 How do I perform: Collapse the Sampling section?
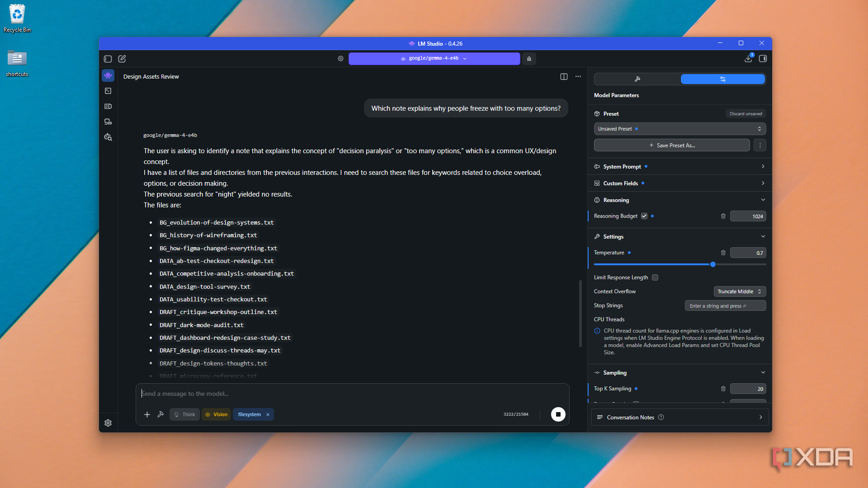pyautogui.click(x=679, y=373)
